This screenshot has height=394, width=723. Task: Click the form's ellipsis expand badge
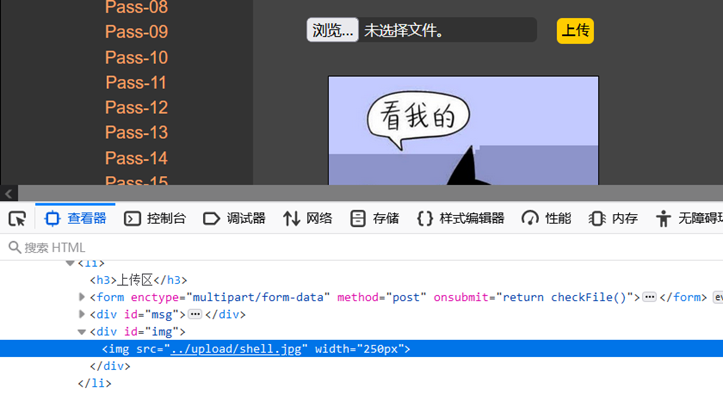pyautogui.click(x=649, y=297)
